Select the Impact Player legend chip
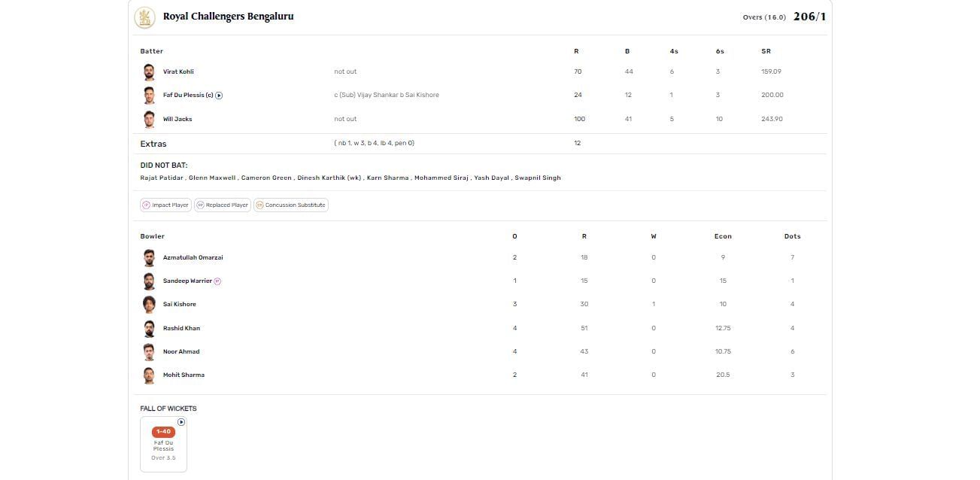This screenshot has width=980, height=480. click(x=166, y=205)
